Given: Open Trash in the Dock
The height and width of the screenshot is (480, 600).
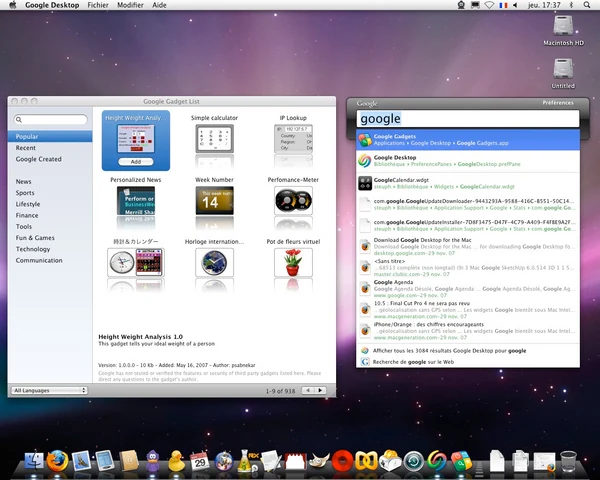Looking at the screenshot, I should pos(568,461).
